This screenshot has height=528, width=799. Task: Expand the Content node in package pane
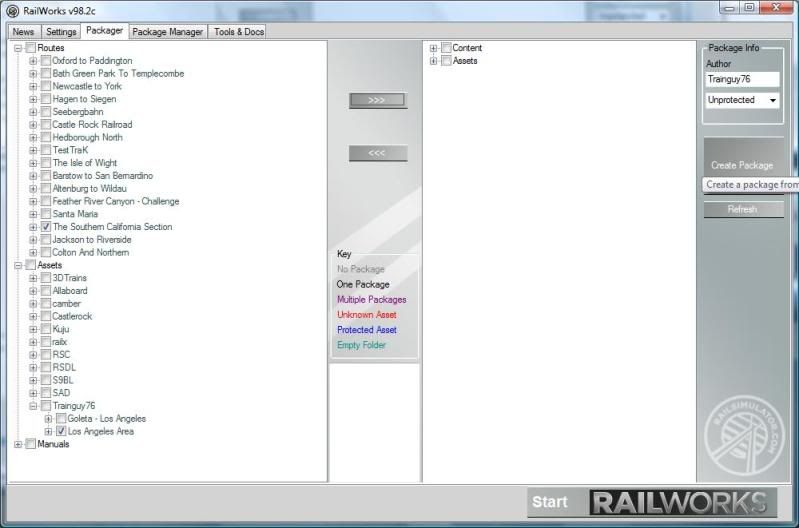click(x=433, y=48)
